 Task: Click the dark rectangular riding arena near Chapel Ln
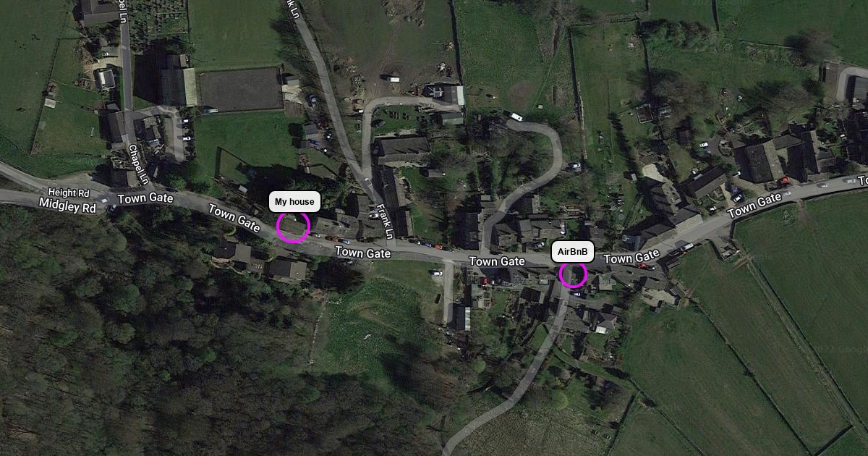[x=240, y=90]
